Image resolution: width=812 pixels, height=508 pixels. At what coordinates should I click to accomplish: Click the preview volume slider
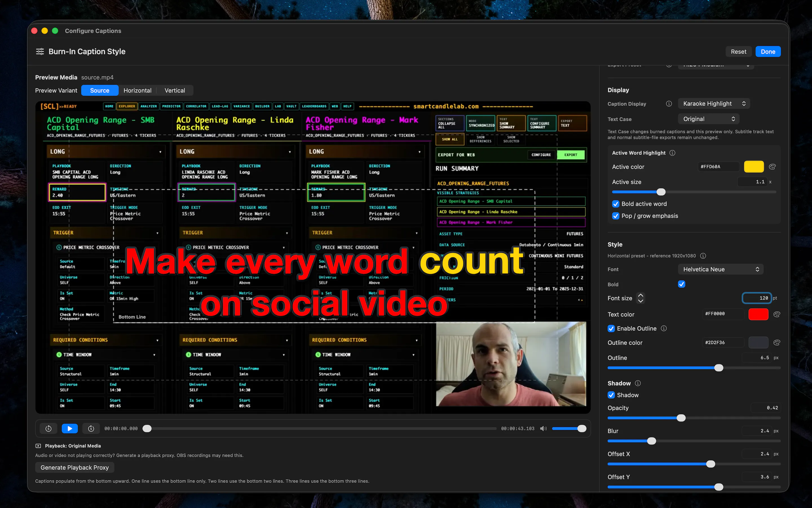[x=569, y=428]
